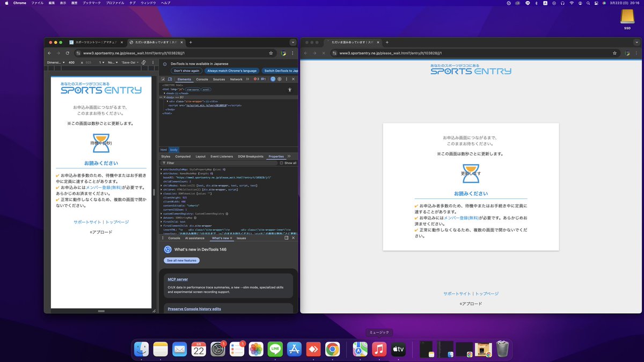Click the DevTools AI assistance icon next to settings

[273, 79]
